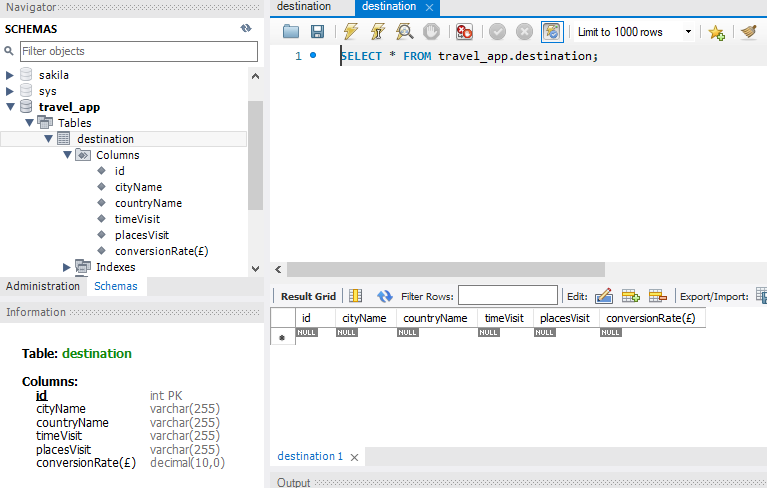Screen dimensions: 767x488
Task: Select conversionRate(£) column in tree
Action: point(161,251)
